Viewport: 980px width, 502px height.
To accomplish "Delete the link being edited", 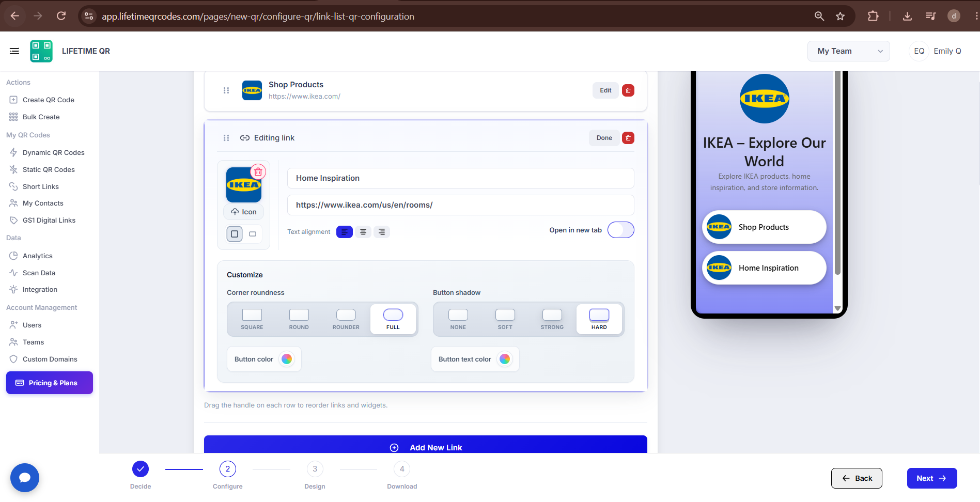I will click(x=628, y=138).
